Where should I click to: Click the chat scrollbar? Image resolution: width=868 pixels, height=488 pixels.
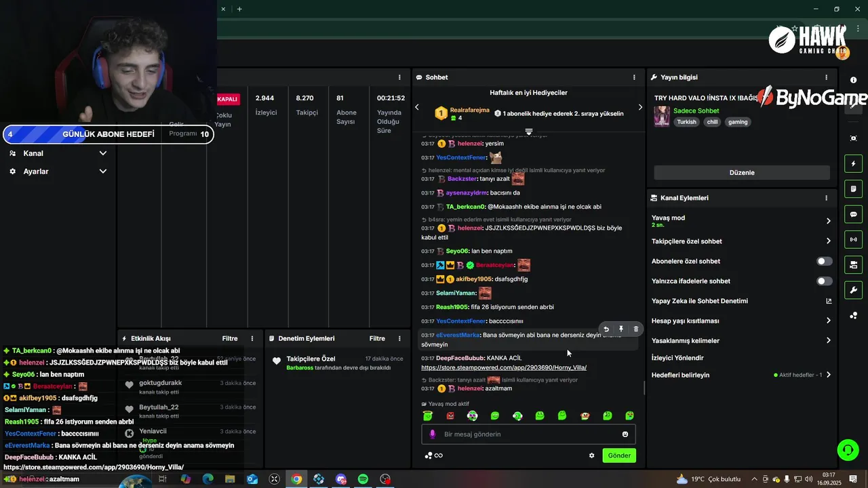pos(644,388)
